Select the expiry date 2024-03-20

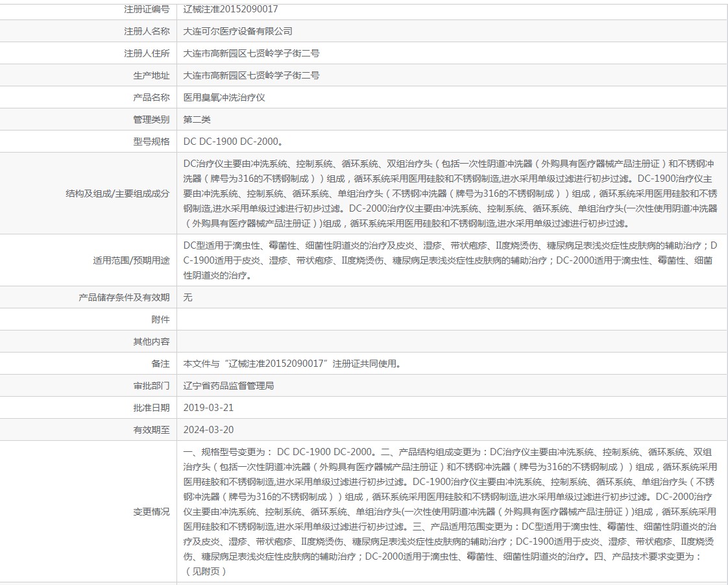[208, 430]
